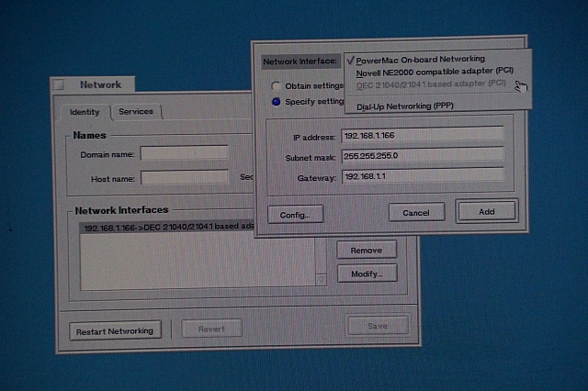
Task: Remove the selected network interface
Action: click(367, 250)
